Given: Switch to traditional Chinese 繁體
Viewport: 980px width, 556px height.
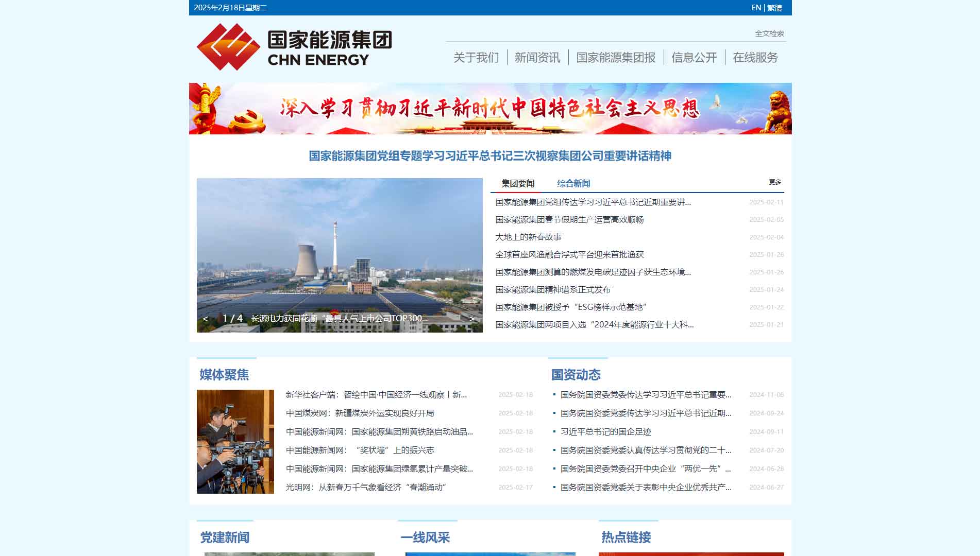Looking at the screenshot, I should [774, 8].
